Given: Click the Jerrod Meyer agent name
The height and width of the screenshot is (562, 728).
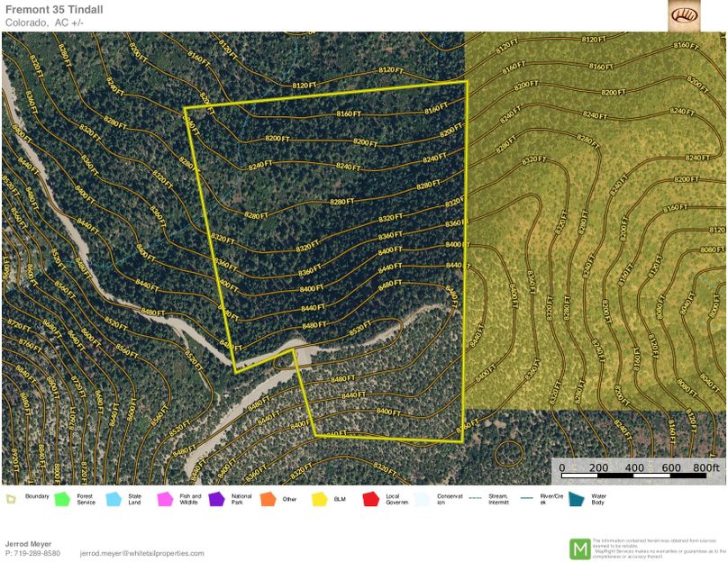Looking at the screenshot, I should [x=28, y=543].
